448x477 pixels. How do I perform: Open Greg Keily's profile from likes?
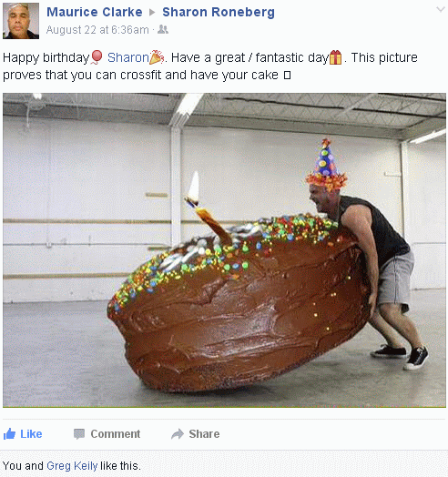click(72, 466)
